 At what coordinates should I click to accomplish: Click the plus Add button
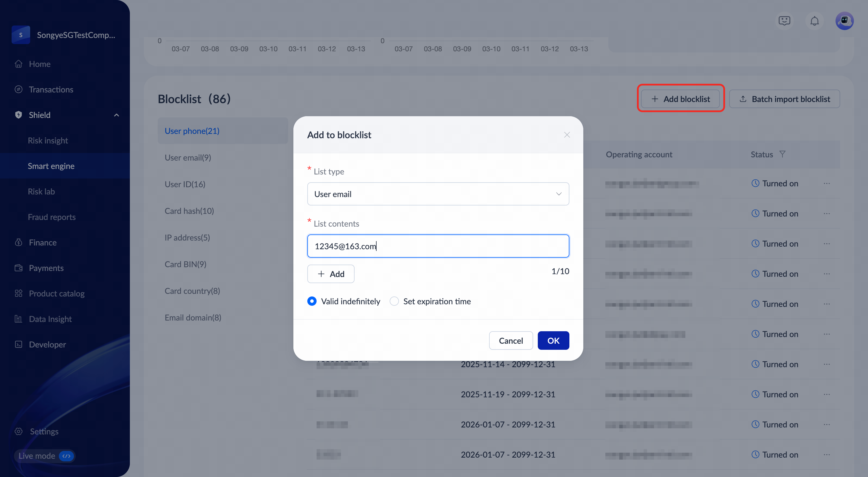coord(331,274)
